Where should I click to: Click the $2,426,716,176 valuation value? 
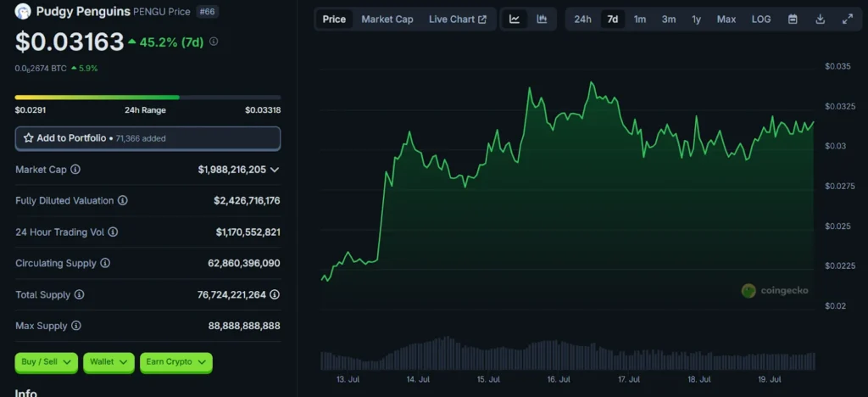[247, 200]
